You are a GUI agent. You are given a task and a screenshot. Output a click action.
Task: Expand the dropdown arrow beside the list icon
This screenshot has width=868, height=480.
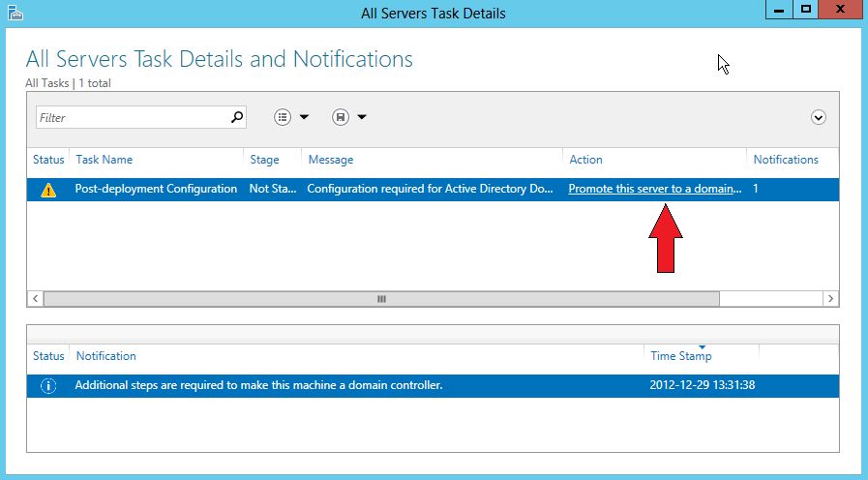tap(304, 117)
